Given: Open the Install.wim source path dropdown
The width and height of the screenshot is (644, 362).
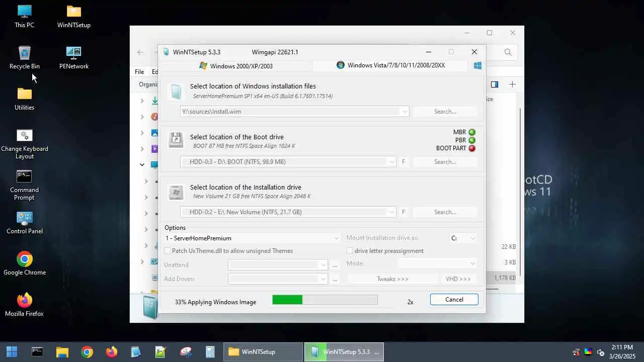Looking at the screenshot, I should tap(405, 112).
